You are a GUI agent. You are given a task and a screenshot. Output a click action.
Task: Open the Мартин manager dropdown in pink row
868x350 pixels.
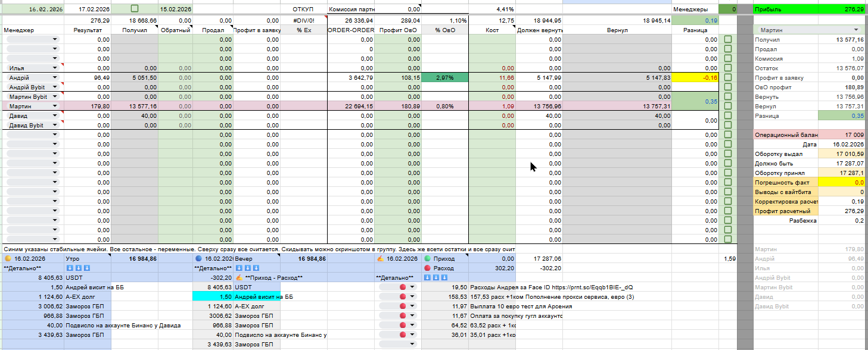pos(55,107)
